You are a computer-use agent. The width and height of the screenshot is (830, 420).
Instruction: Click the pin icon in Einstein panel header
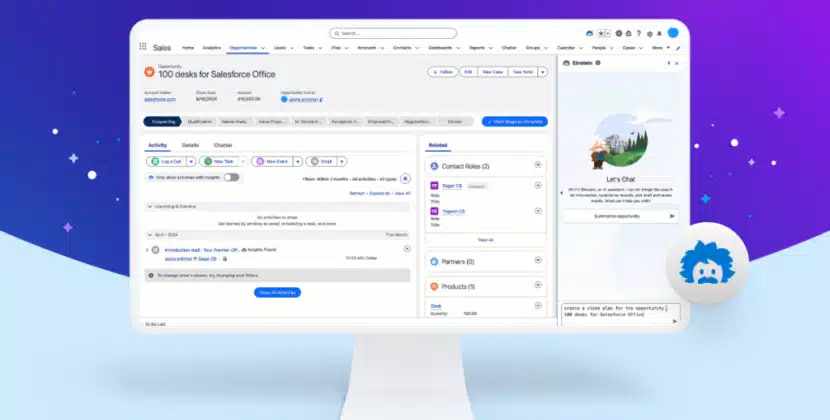tap(669, 63)
